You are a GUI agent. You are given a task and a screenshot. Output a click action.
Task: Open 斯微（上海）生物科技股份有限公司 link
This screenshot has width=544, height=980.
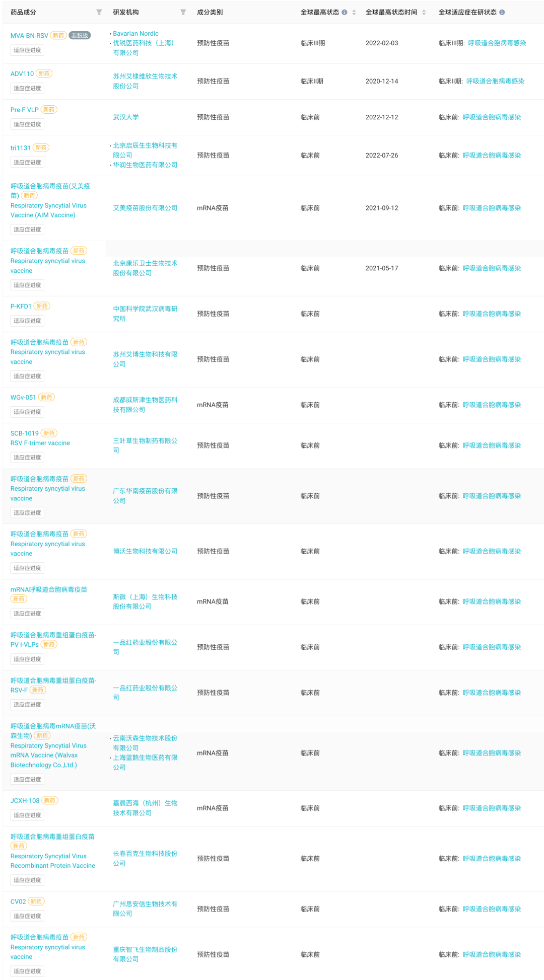[x=145, y=601]
